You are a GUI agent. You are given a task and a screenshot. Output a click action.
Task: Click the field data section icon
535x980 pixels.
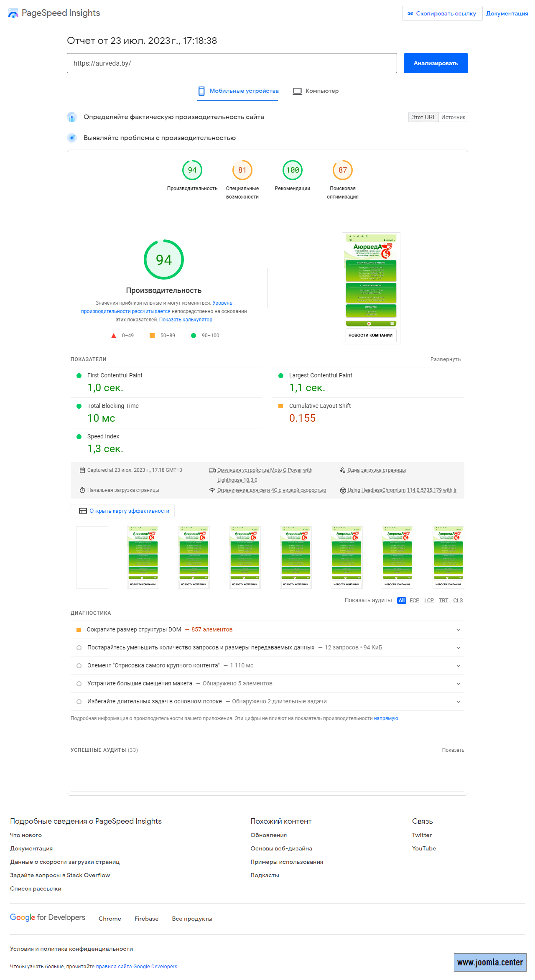point(72,117)
